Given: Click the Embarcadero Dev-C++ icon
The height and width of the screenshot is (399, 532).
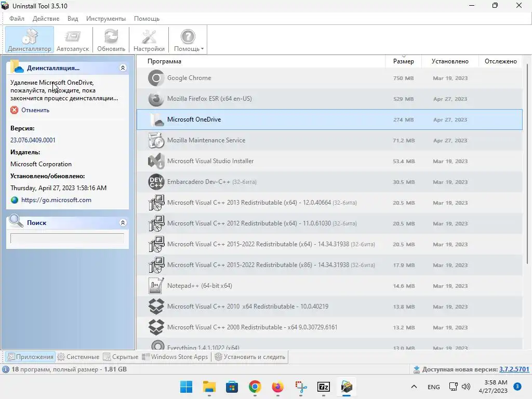Looking at the screenshot, I should (x=156, y=182).
